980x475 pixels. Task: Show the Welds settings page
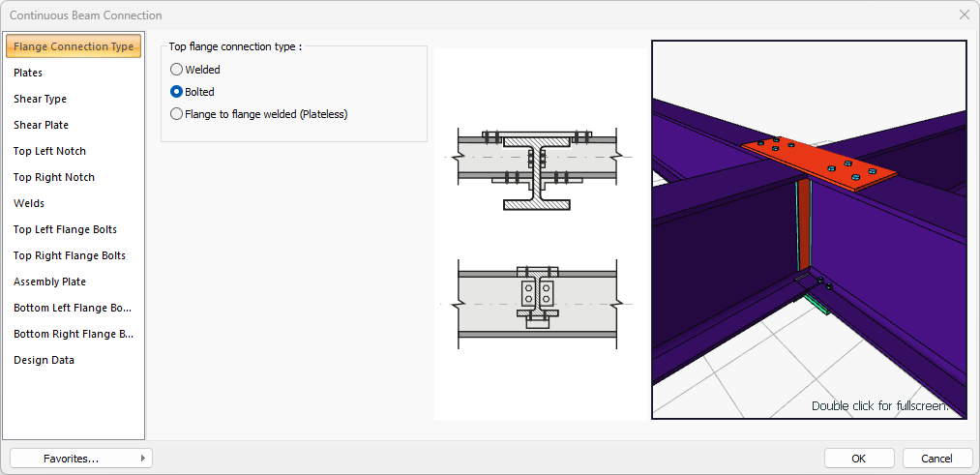pyautogui.click(x=29, y=203)
